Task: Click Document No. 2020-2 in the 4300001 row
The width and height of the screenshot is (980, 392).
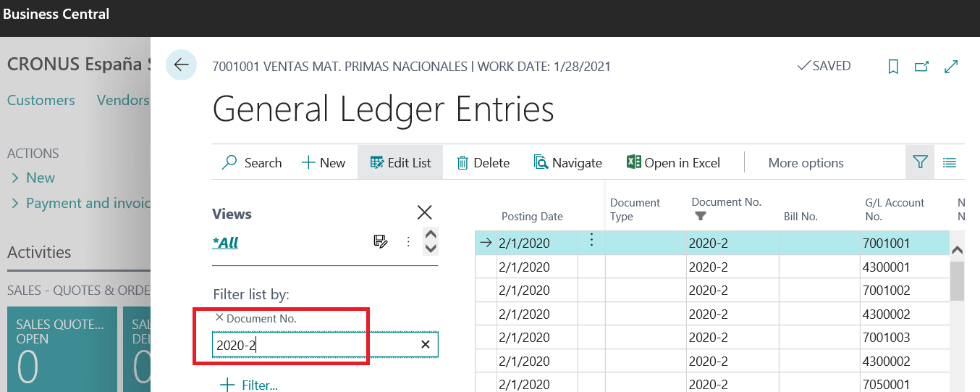Action: [732, 267]
